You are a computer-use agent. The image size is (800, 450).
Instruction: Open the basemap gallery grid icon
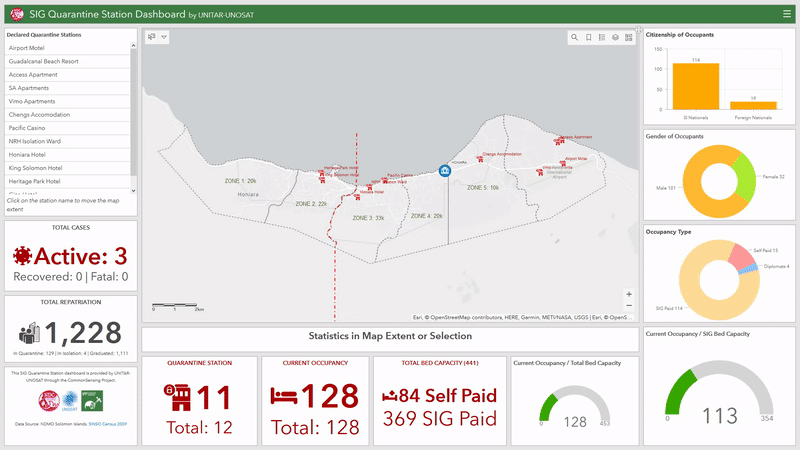(x=629, y=38)
